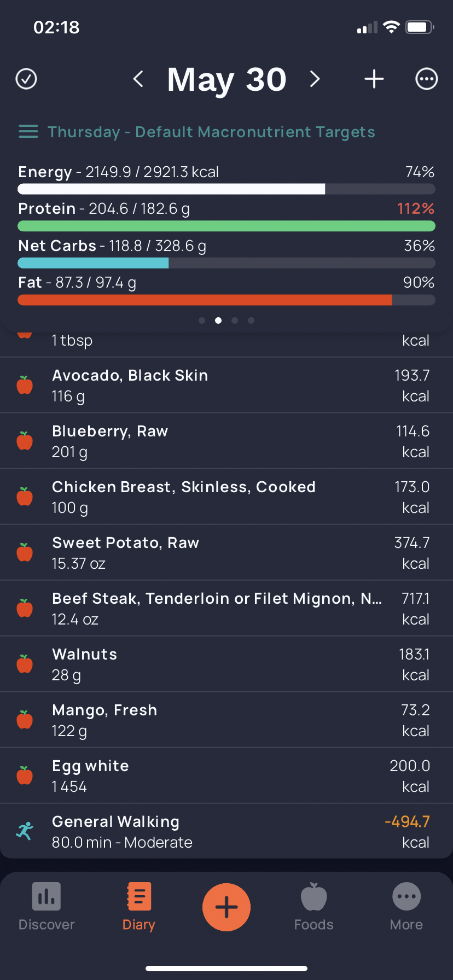Image resolution: width=453 pixels, height=980 pixels.
Task: Open the macronutrient targets list icon
Action: coord(28,132)
